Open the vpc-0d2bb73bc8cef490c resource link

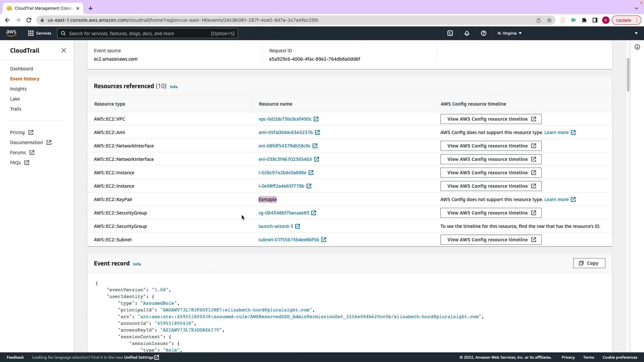[285, 119]
